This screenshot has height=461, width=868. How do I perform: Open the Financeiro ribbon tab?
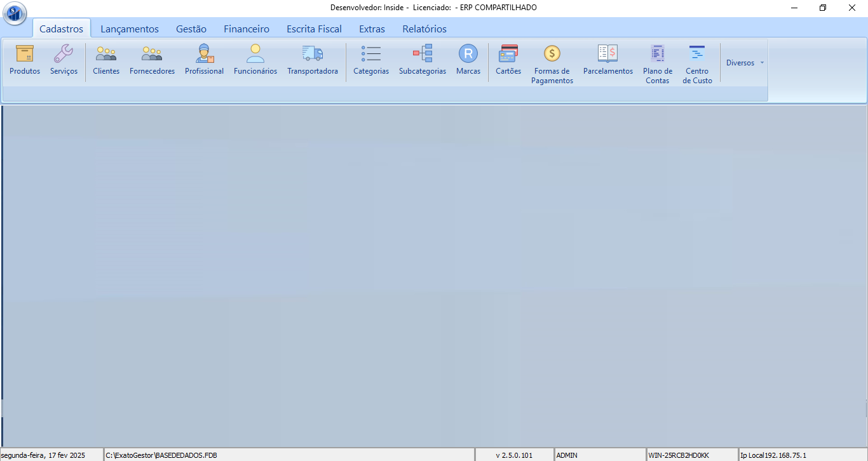coord(247,29)
